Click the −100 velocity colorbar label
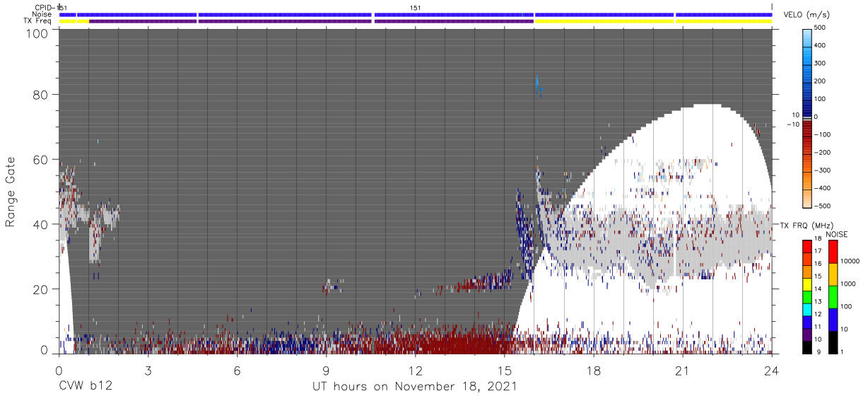The height and width of the screenshot is (401, 868). (x=823, y=134)
